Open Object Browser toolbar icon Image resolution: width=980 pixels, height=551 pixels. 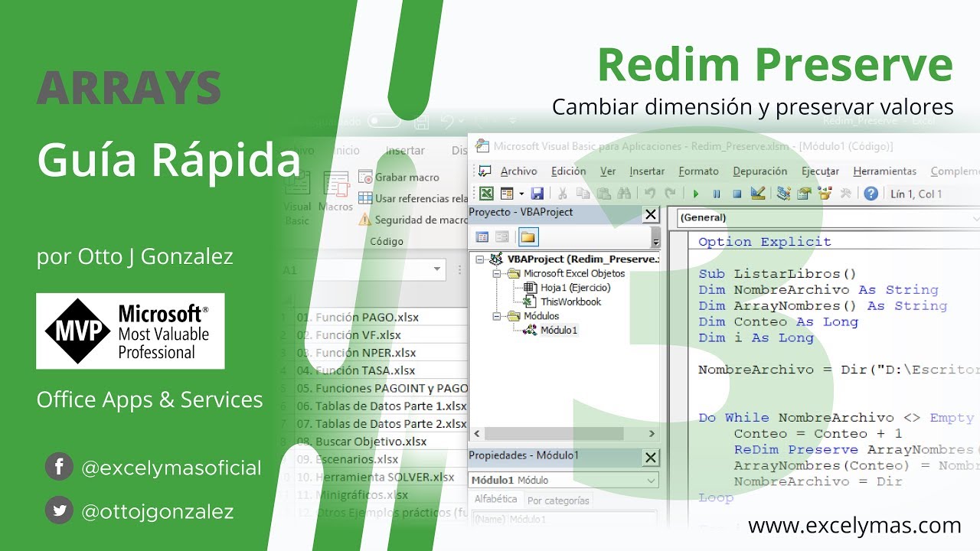click(825, 194)
